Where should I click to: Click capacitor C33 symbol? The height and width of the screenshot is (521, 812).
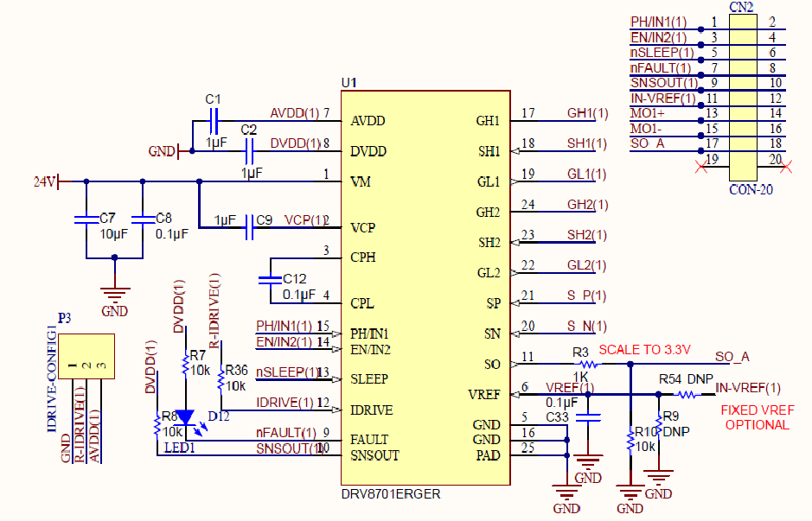pyautogui.click(x=588, y=417)
